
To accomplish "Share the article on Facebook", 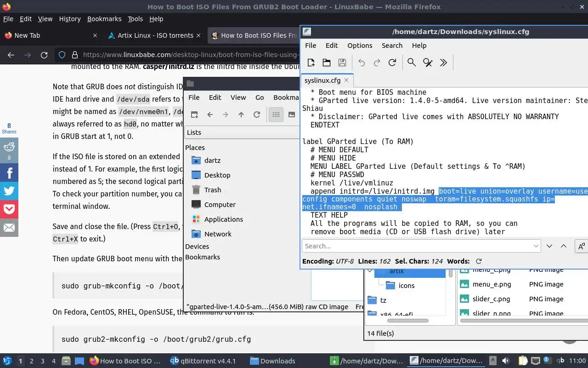I will tap(9, 172).
